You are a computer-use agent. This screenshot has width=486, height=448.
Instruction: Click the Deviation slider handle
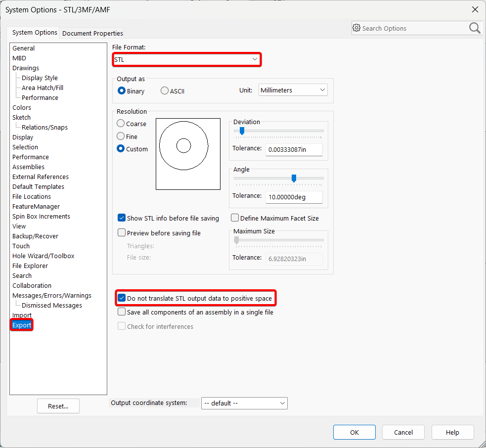[x=242, y=131]
